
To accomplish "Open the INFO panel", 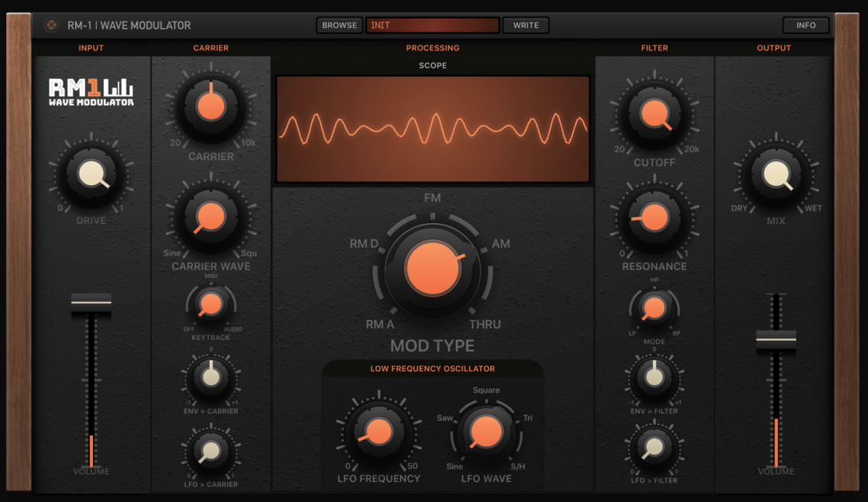I will pyautogui.click(x=805, y=25).
